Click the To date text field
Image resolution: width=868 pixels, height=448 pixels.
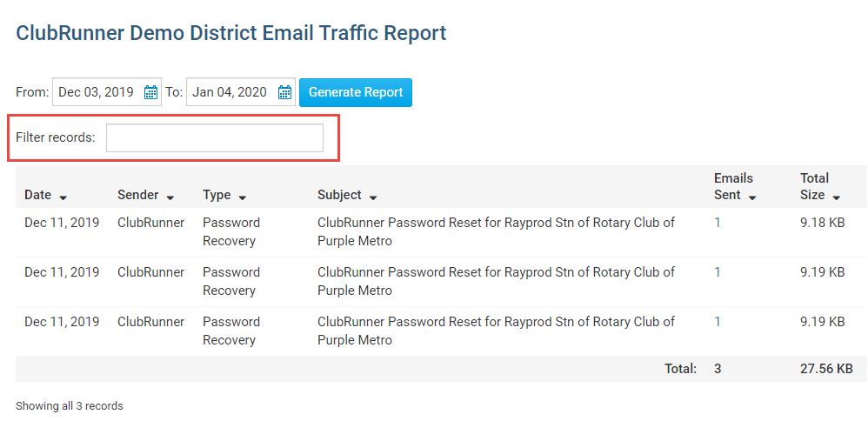[230, 93]
